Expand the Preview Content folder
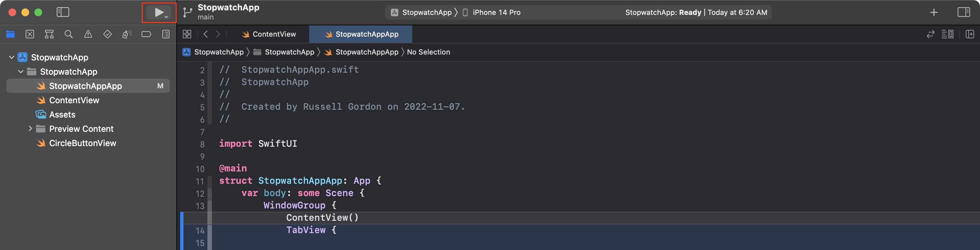980x250 pixels. pyautogui.click(x=31, y=129)
